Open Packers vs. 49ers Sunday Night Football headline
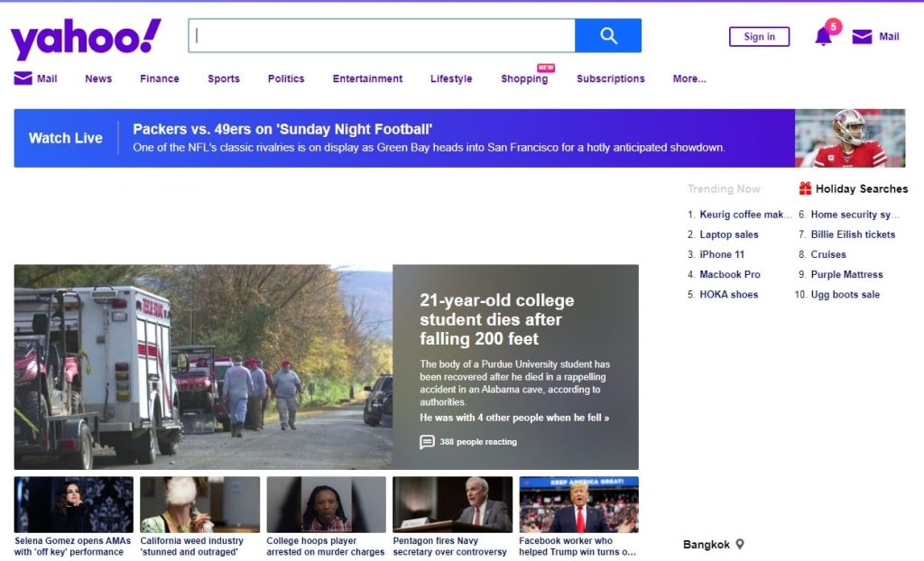This screenshot has width=924, height=561. point(282,129)
